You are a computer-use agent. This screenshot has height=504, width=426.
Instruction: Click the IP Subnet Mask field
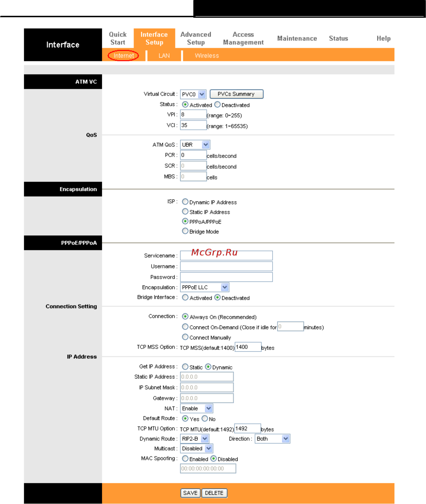tap(207, 387)
